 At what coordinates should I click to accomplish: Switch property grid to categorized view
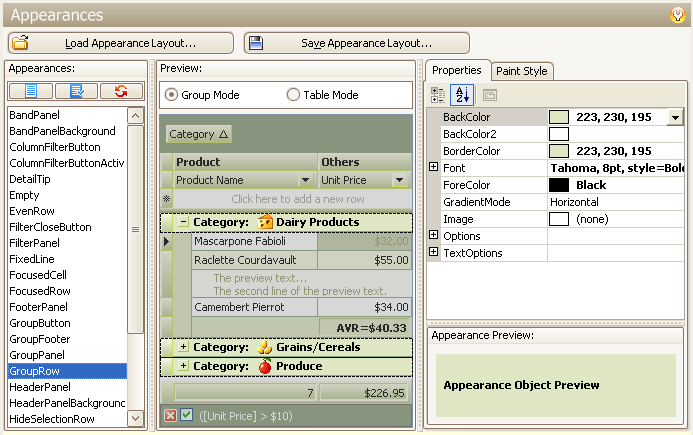click(438, 95)
